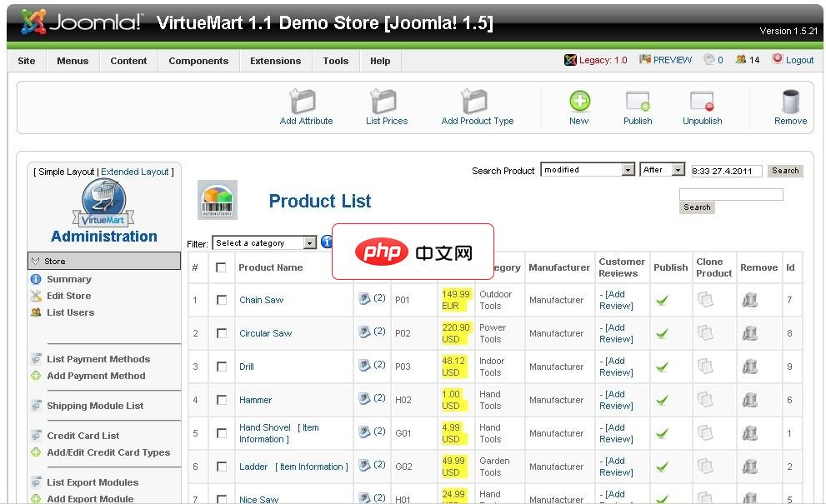826x504 pixels.
Task: Click the Remove toolbar icon
Action: click(x=788, y=102)
